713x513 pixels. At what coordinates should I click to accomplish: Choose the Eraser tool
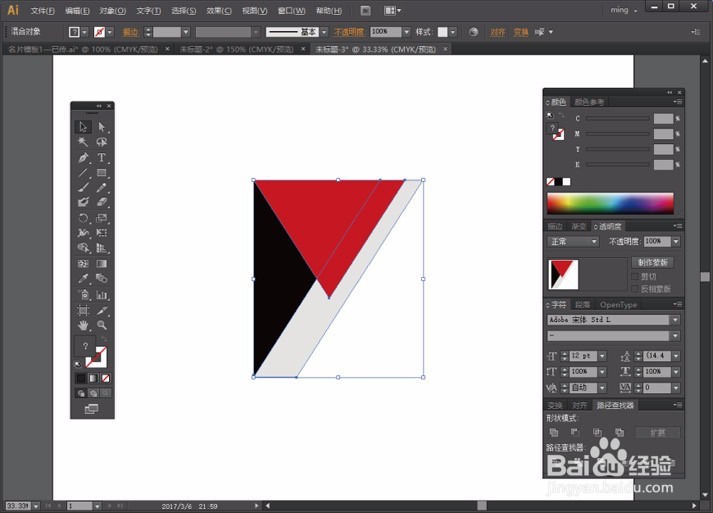click(101, 202)
